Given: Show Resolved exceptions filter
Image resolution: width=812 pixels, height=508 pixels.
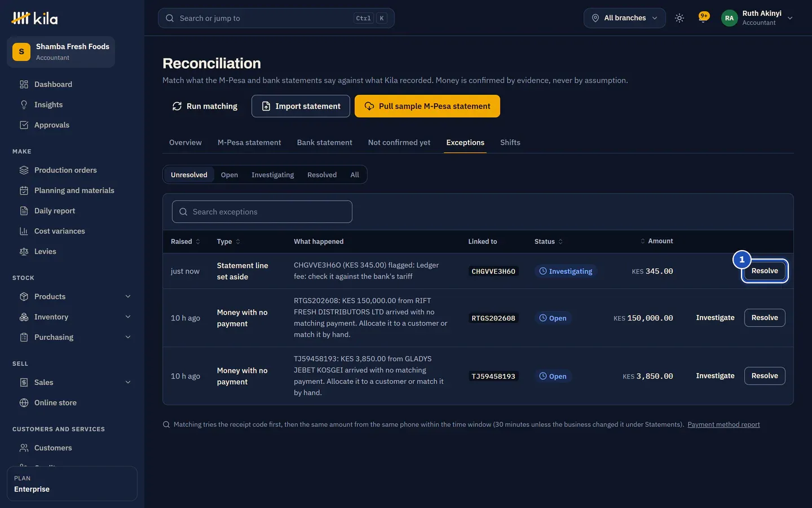Looking at the screenshot, I should [x=322, y=175].
